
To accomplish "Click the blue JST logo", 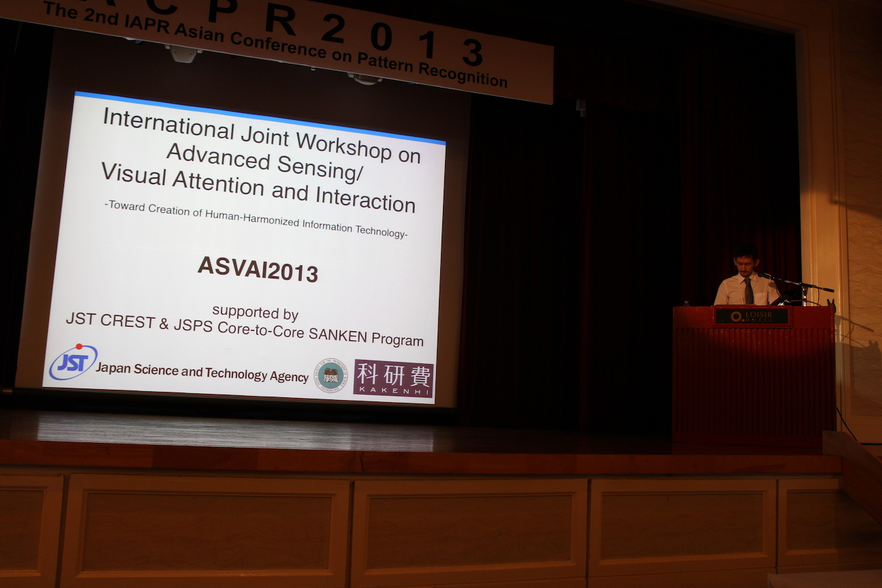I will pyautogui.click(x=73, y=362).
